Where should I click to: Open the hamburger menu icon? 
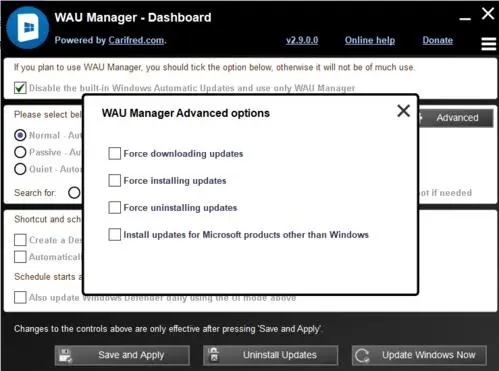(x=489, y=44)
